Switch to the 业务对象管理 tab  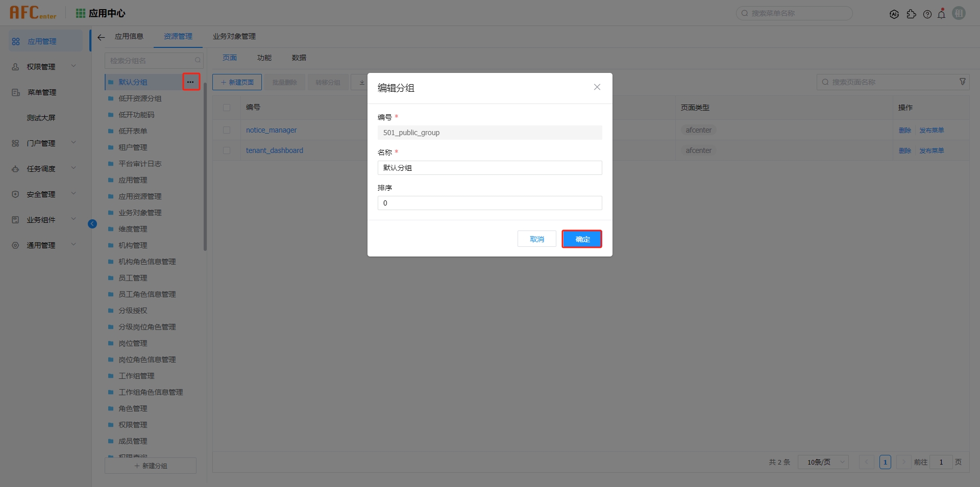coord(234,36)
